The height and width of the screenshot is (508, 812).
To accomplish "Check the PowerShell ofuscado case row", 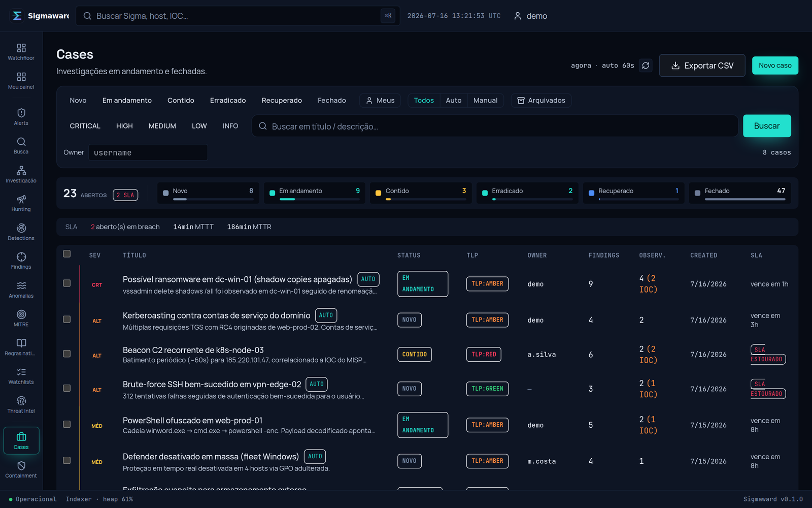I will click(x=66, y=424).
